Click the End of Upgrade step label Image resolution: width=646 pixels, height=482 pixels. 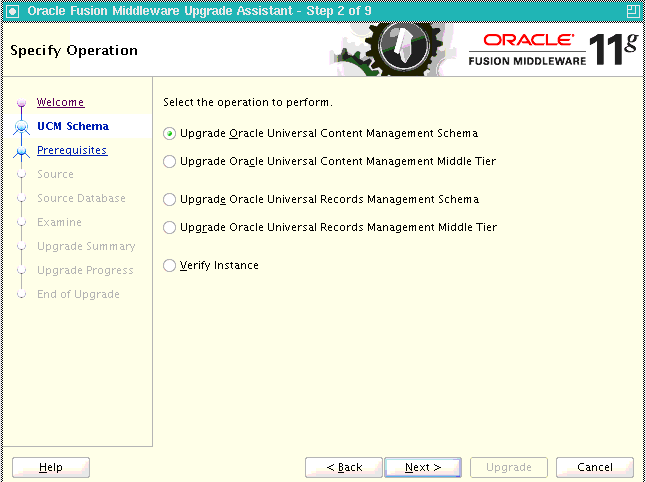78,294
